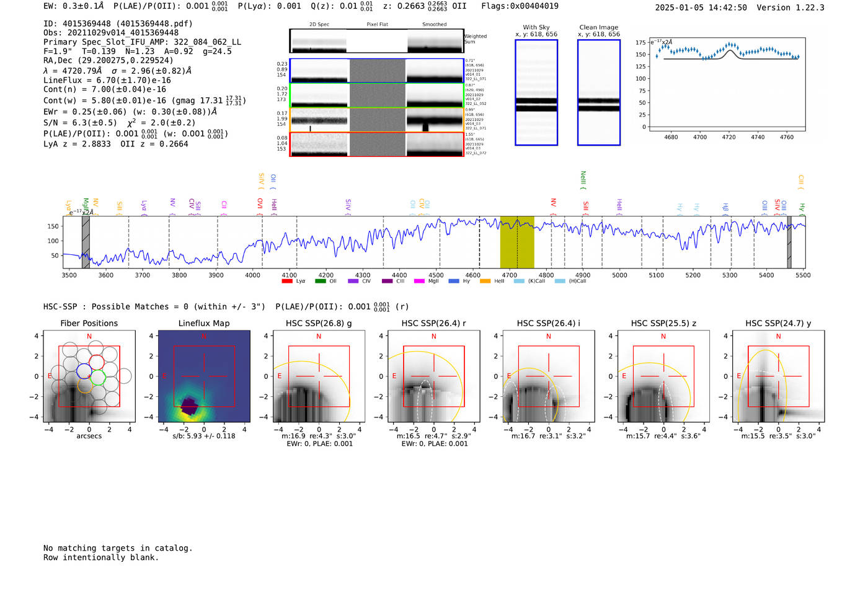This screenshot has height=591, width=868.
Task: Click the ID: 4015369448 line
Action: click(118, 24)
